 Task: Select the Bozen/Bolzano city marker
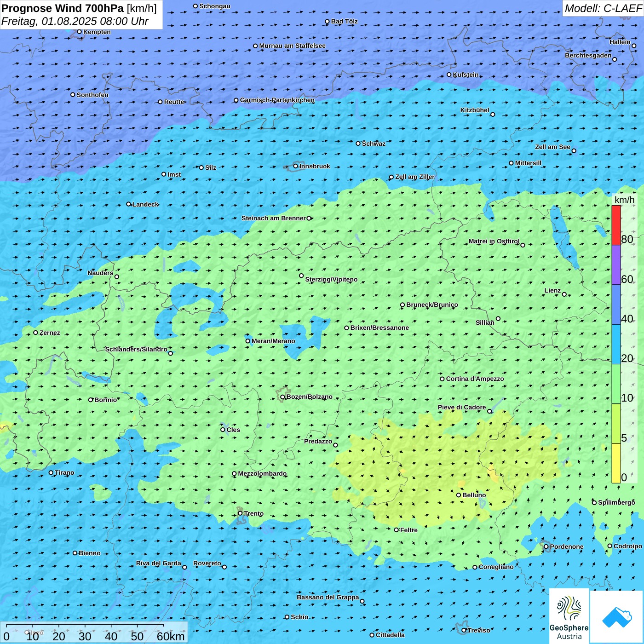tap(282, 397)
